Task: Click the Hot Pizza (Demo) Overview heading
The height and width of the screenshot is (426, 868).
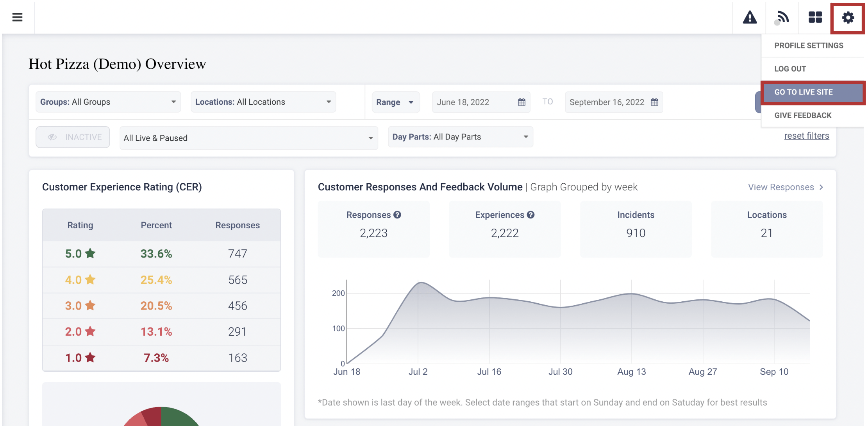Action: click(117, 64)
